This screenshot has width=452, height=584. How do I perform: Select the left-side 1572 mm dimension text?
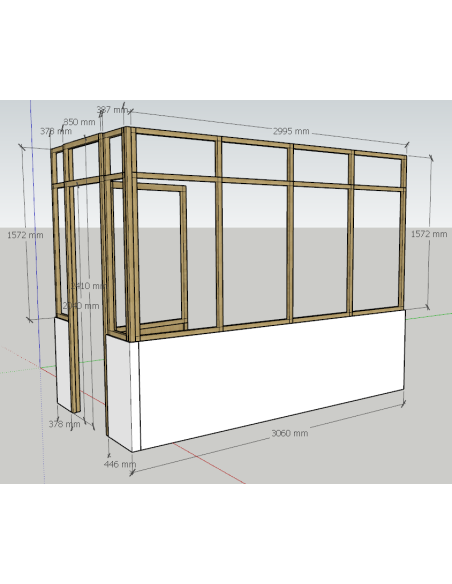(25, 235)
